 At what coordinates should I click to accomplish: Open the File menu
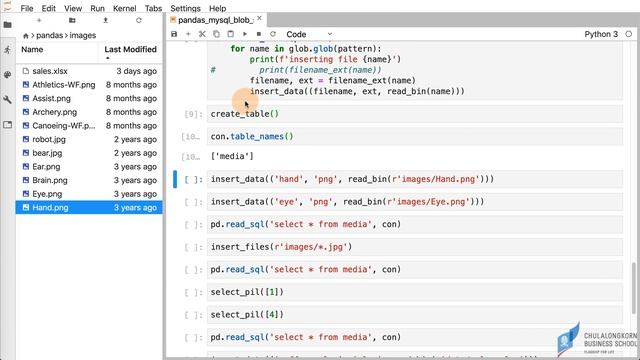point(27,8)
